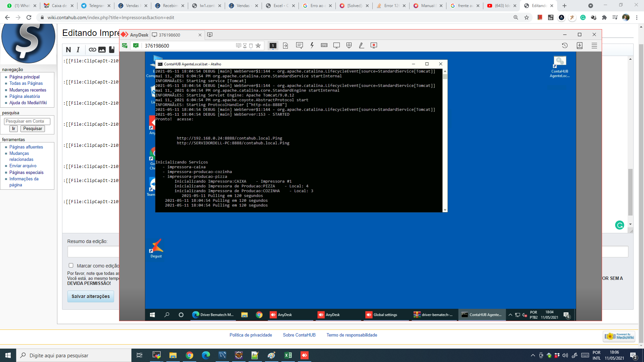Viewport: 644px width, 362px height.
Task: Open 'Mudanças recentes' link
Action: click(x=28, y=90)
